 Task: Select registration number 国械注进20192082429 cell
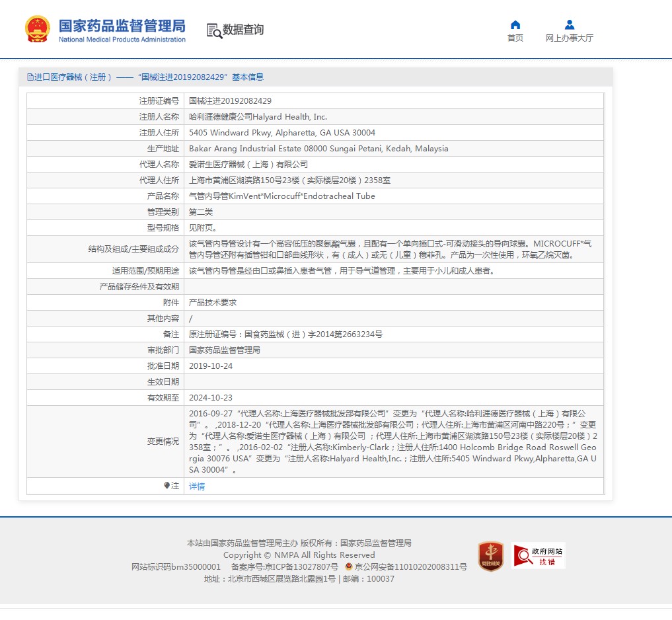tap(394, 100)
